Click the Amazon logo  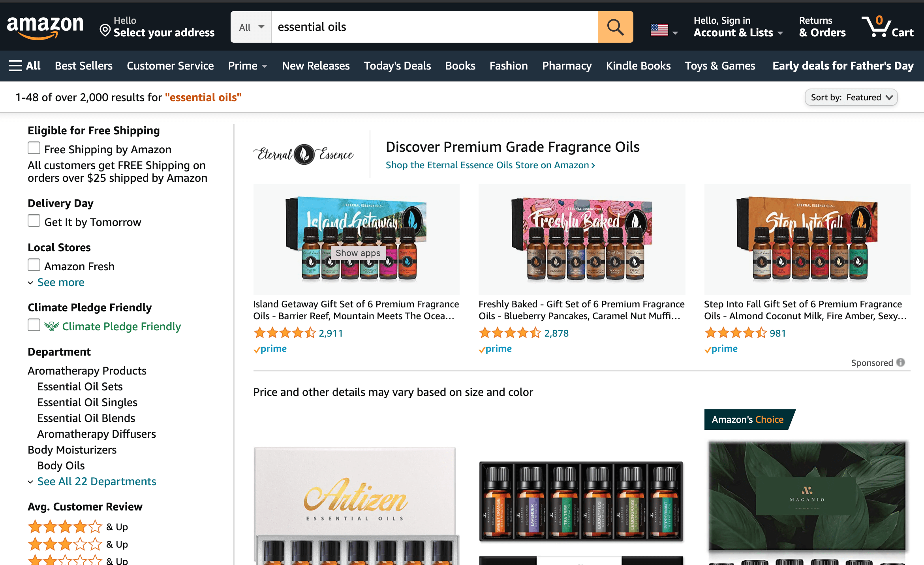point(45,28)
